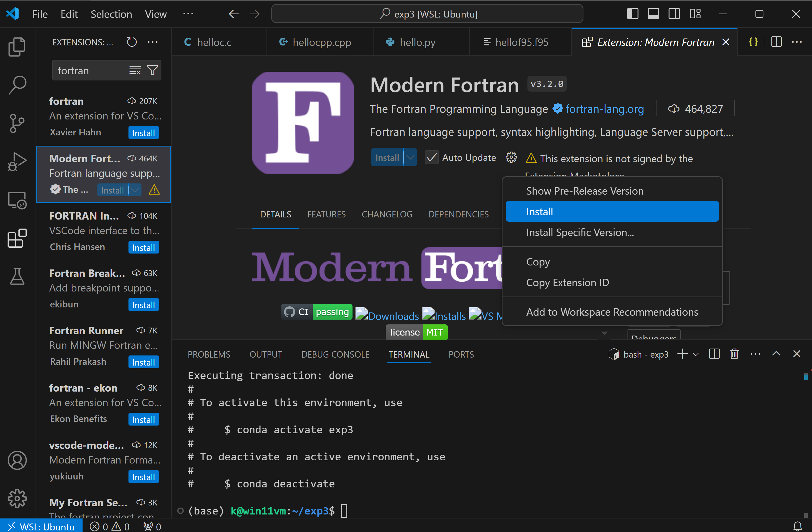Image resolution: width=812 pixels, height=532 pixels.
Task: Expand Install dropdown arrow in header
Action: pos(410,158)
